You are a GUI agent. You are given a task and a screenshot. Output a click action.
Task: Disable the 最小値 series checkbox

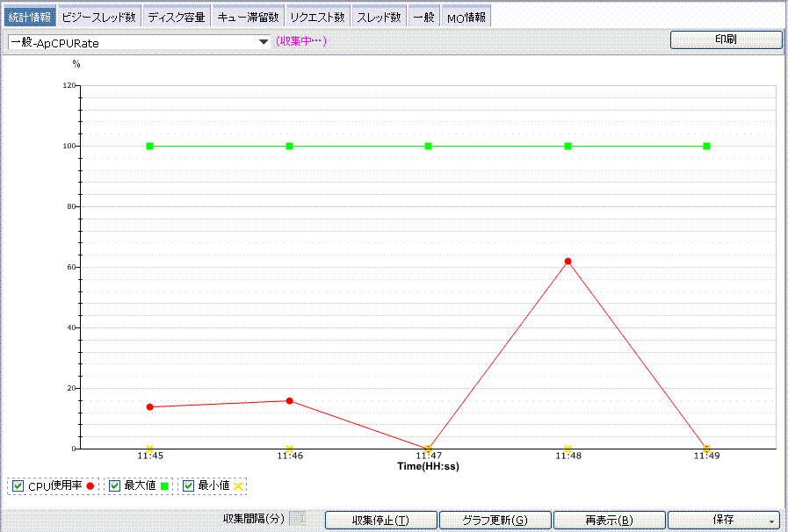point(189,486)
